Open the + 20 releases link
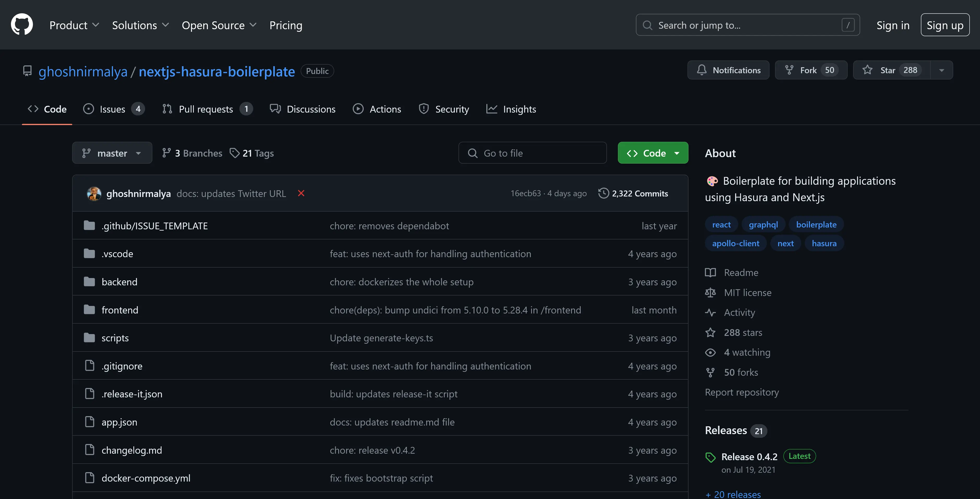980x499 pixels. pyautogui.click(x=733, y=494)
